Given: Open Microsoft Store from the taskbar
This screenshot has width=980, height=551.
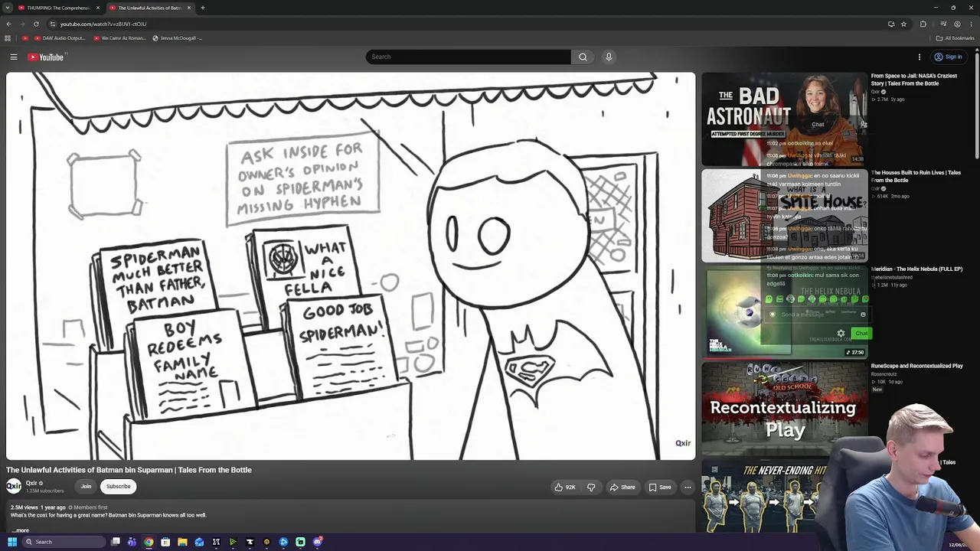Looking at the screenshot, I should click(165, 542).
